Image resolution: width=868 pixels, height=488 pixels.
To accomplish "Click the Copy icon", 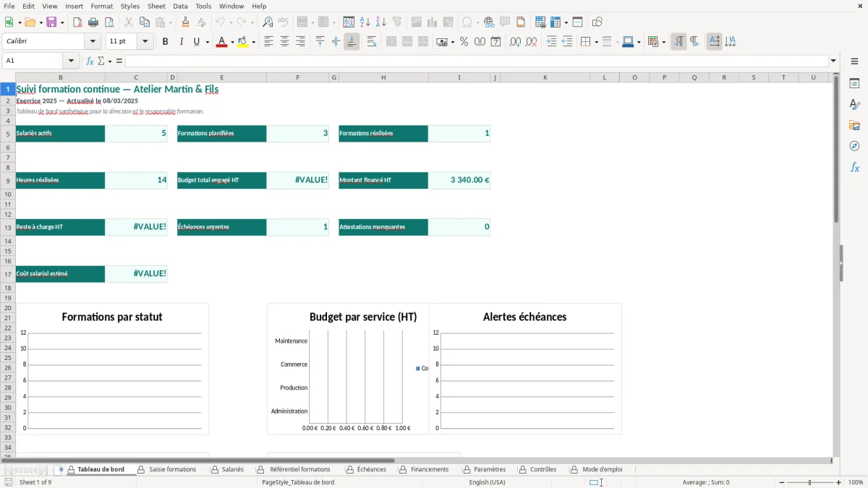I will 144,22.
